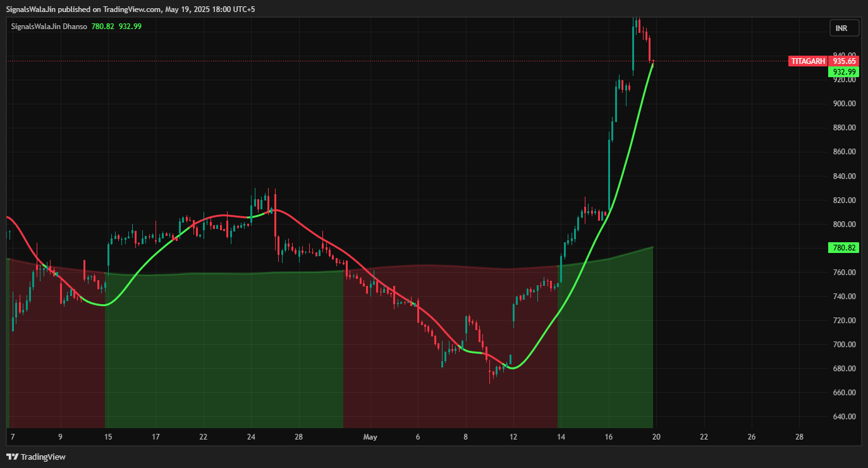Click the 7 date label on time axis
Screen dimensions: 868x468
point(13,437)
